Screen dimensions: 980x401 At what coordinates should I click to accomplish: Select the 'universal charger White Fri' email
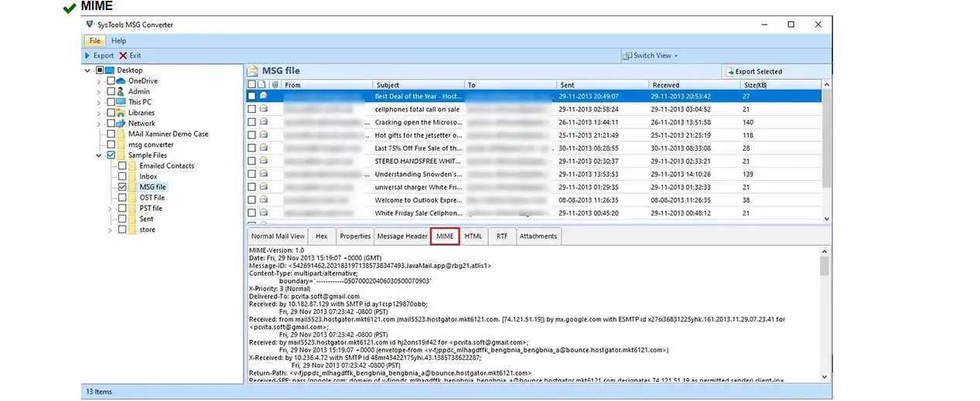[x=534, y=187]
